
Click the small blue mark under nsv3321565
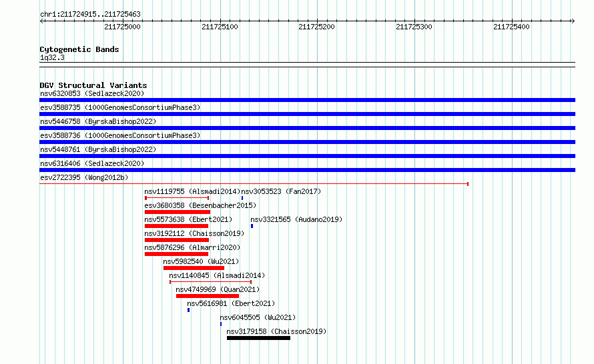pos(252,226)
